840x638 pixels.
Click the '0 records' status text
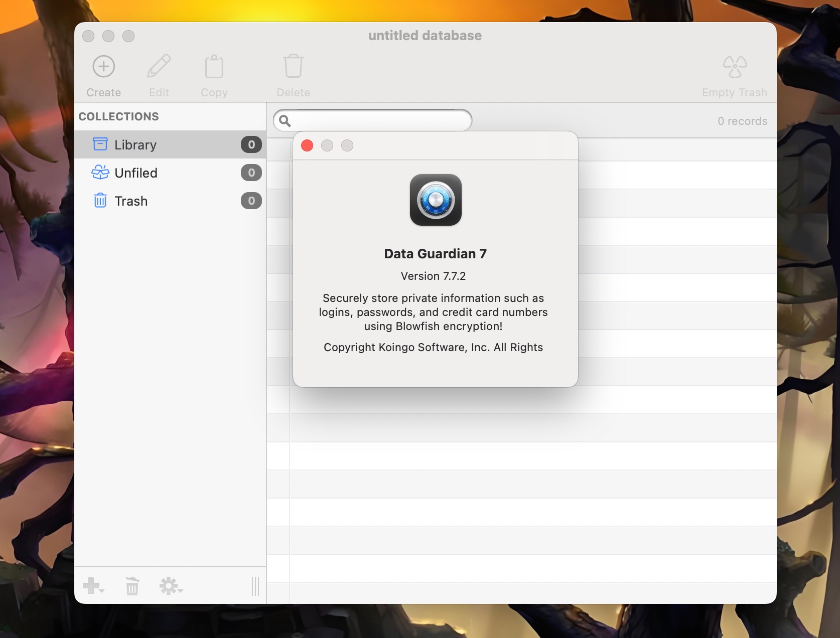[742, 121]
